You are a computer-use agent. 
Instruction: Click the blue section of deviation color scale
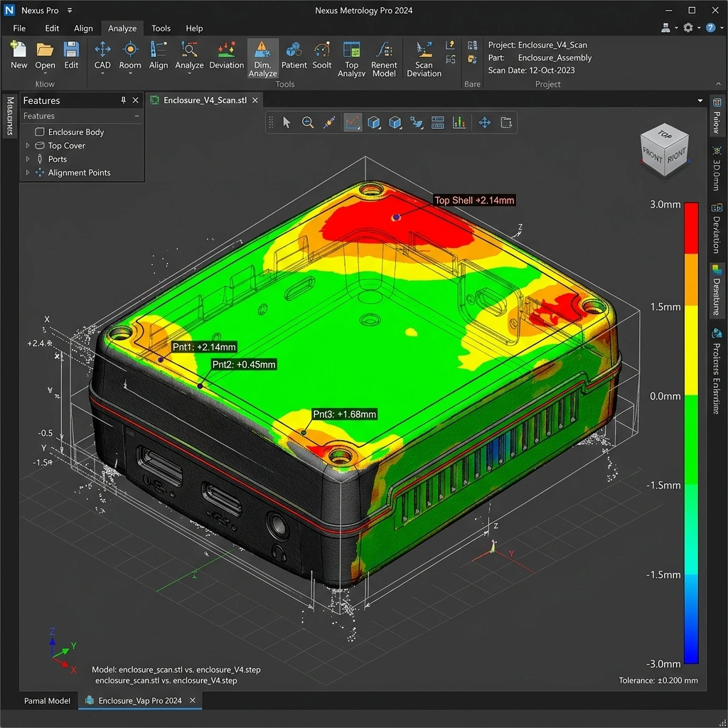[691, 620]
